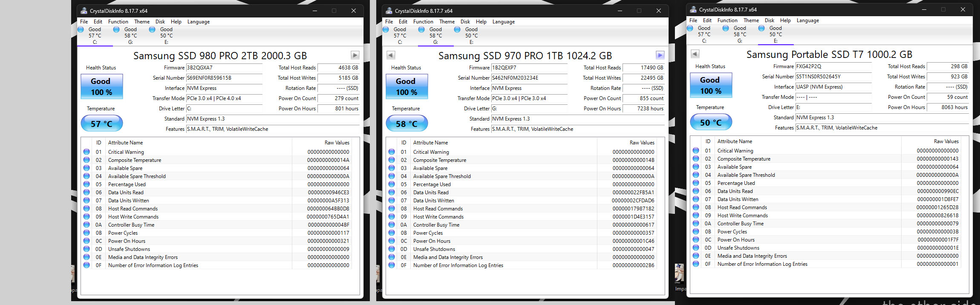Click Good 100 % health button, left window
Image resolution: width=980 pixels, height=305 pixels.
[x=102, y=86]
